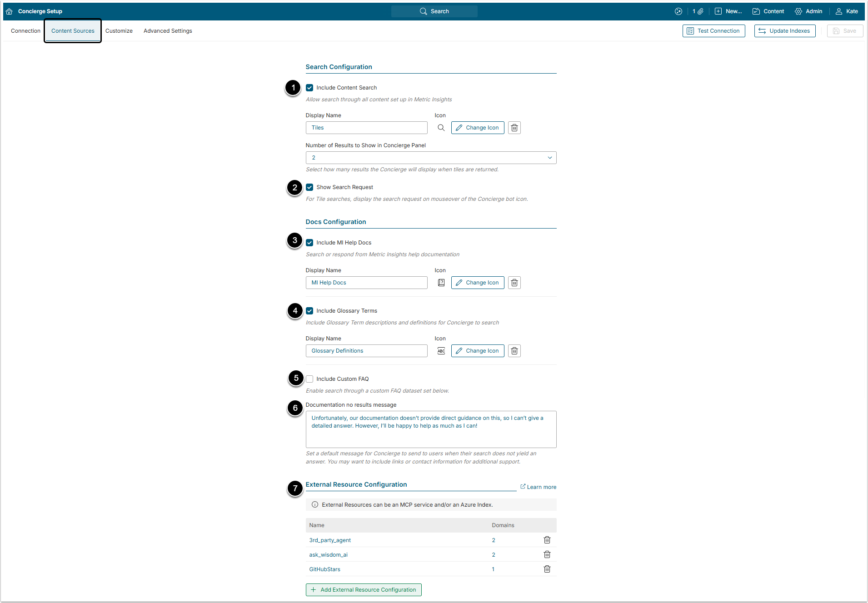This screenshot has width=868, height=603.
Task: Change Icon for Glossary Definitions
Action: [x=478, y=351]
